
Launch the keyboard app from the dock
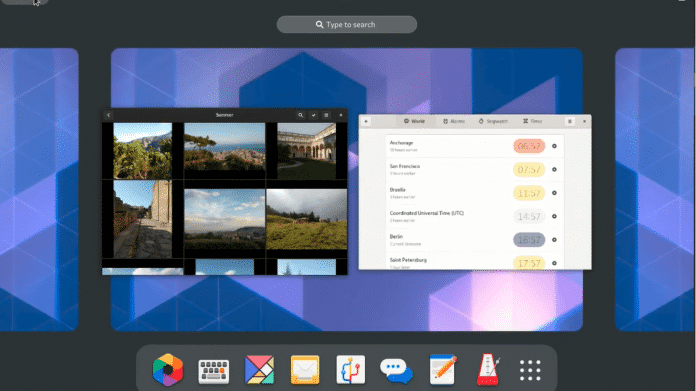[x=214, y=371]
